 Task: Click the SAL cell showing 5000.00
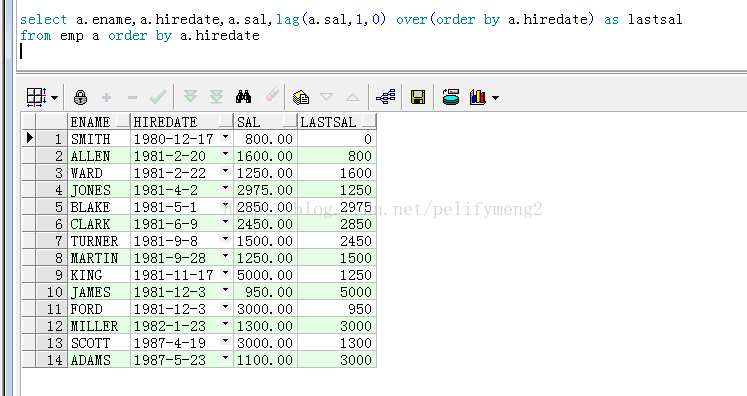pyautogui.click(x=265, y=275)
